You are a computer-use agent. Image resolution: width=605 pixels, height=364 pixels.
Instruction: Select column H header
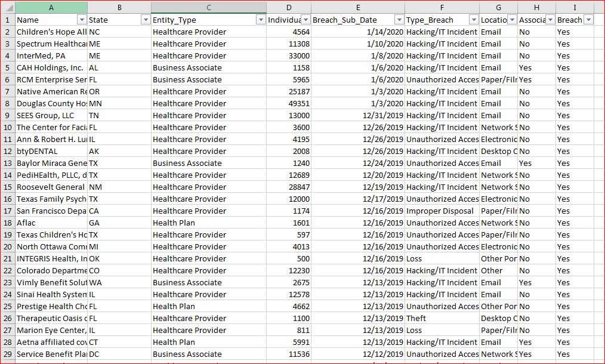pyautogui.click(x=537, y=7)
